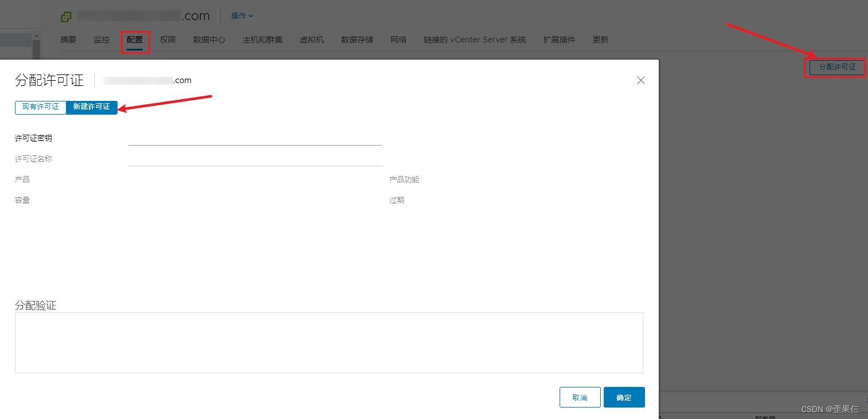The width and height of the screenshot is (868, 419).
Task: Click the 容量 label
Action: coord(22,200)
